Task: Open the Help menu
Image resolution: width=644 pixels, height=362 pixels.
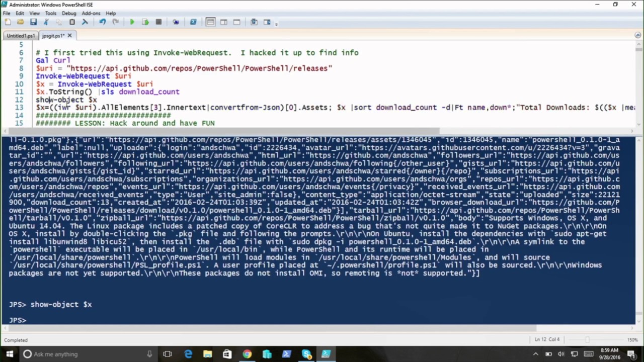Action: coord(111,13)
